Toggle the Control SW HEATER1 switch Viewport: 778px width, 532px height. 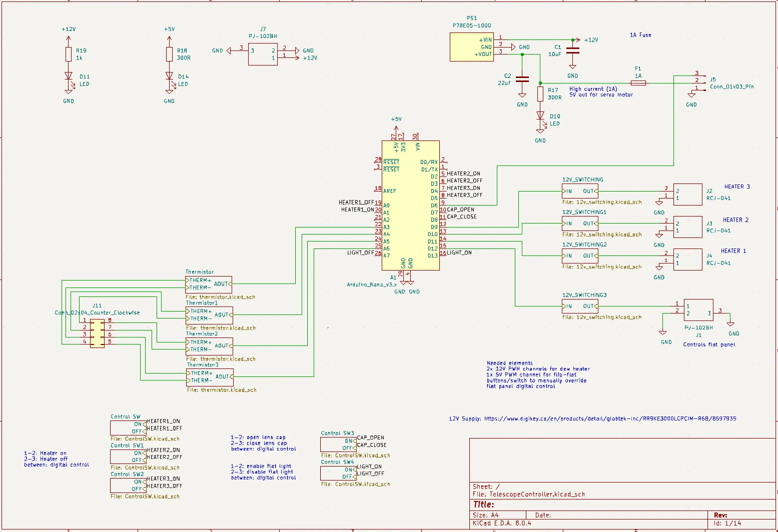[x=128, y=427]
